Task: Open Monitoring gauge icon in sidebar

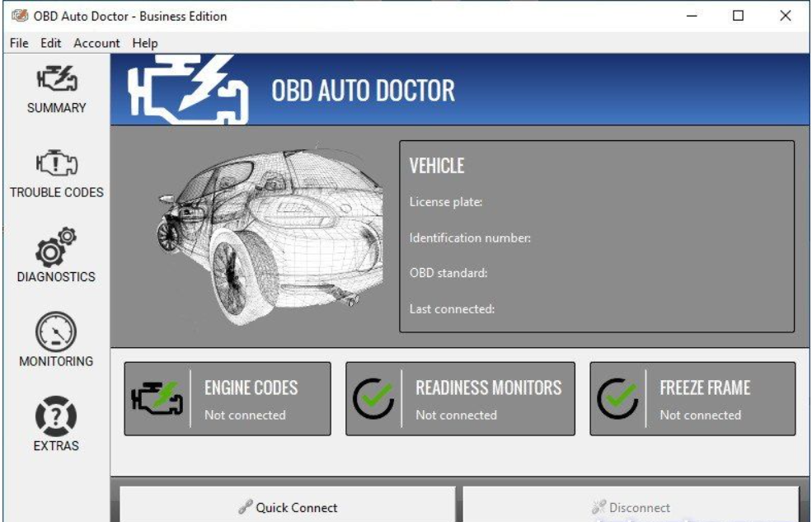Action: (56, 332)
